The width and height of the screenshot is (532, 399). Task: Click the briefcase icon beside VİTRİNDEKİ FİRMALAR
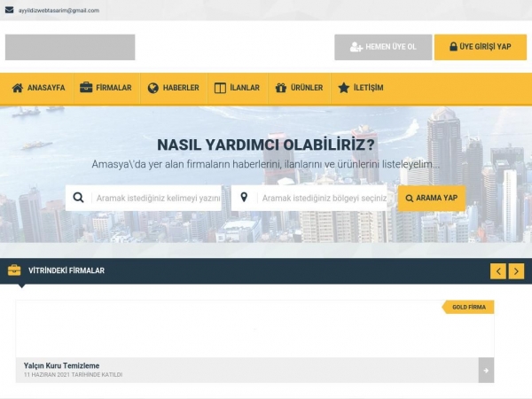click(14, 270)
